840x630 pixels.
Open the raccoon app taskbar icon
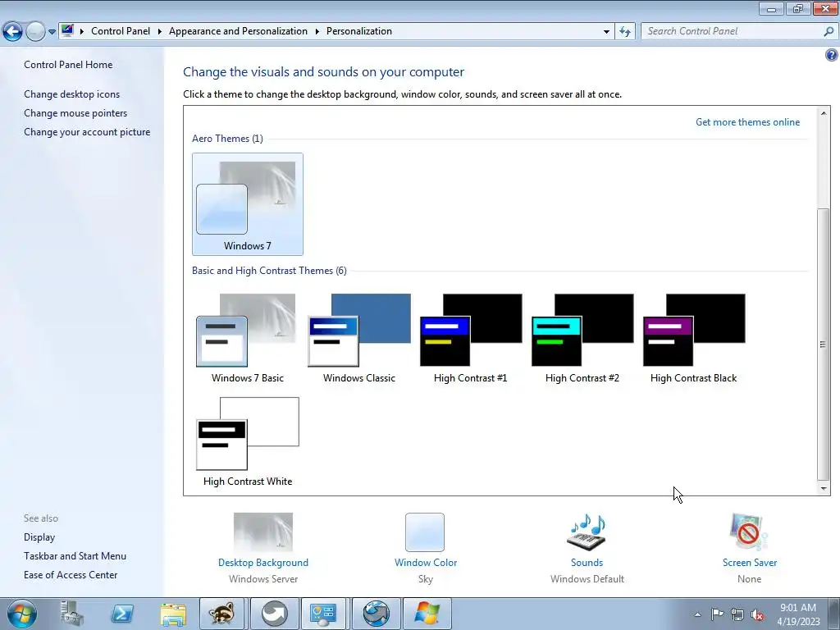221,614
